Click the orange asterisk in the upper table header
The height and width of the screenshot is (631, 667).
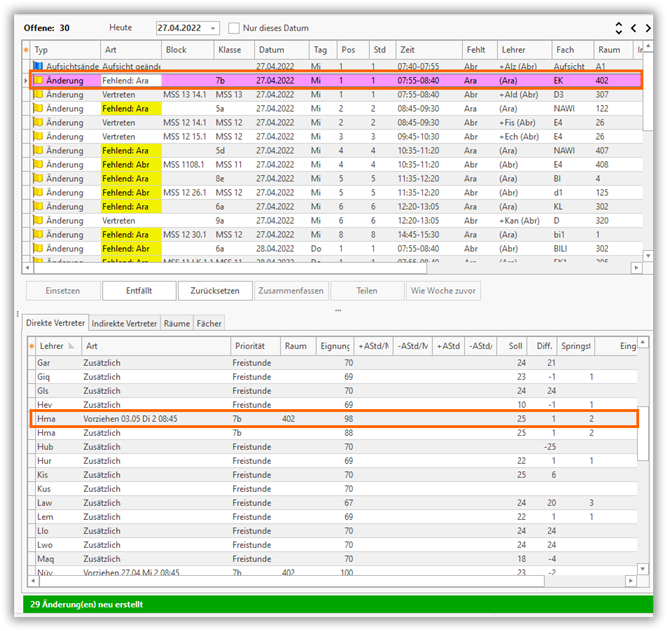coord(26,49)
